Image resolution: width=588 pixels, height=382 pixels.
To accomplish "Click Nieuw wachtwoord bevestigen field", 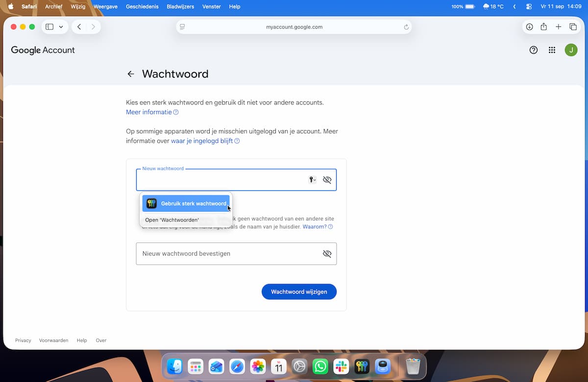I will click(236, 254).
